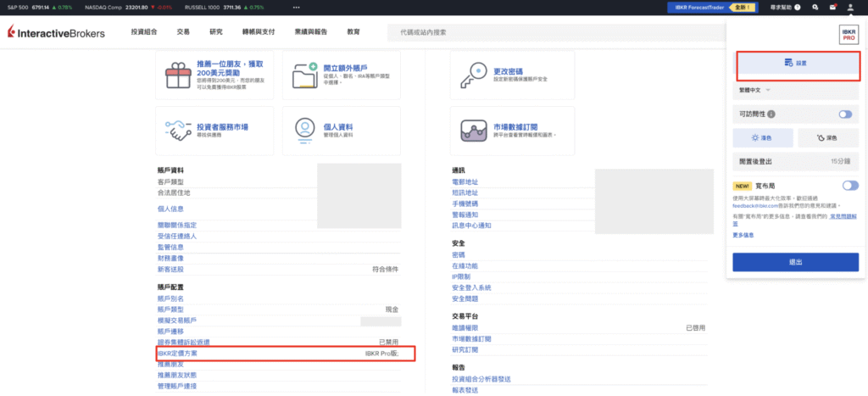The height and width of the screenshot is (396, 868).
Task: Open the 交易 menu
Action: pyautogui.click(x=183, y=32)
